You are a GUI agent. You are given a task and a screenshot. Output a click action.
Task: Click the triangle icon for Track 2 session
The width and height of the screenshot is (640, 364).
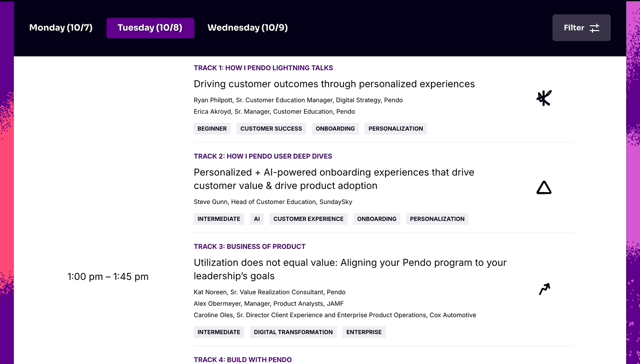pos(544,188)
